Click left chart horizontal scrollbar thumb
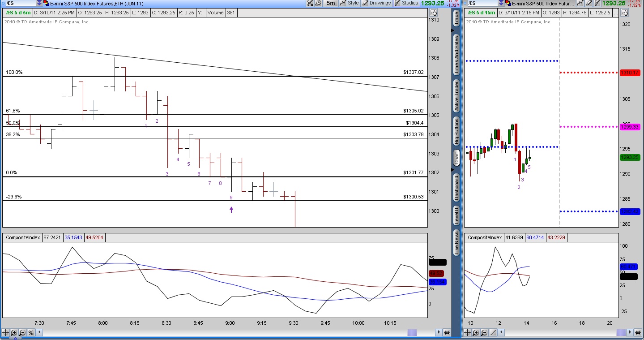 coord(412,332)
